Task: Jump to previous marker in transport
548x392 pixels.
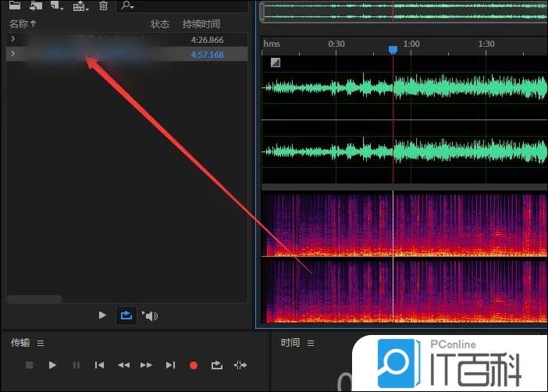Action: tap(99, 365)
